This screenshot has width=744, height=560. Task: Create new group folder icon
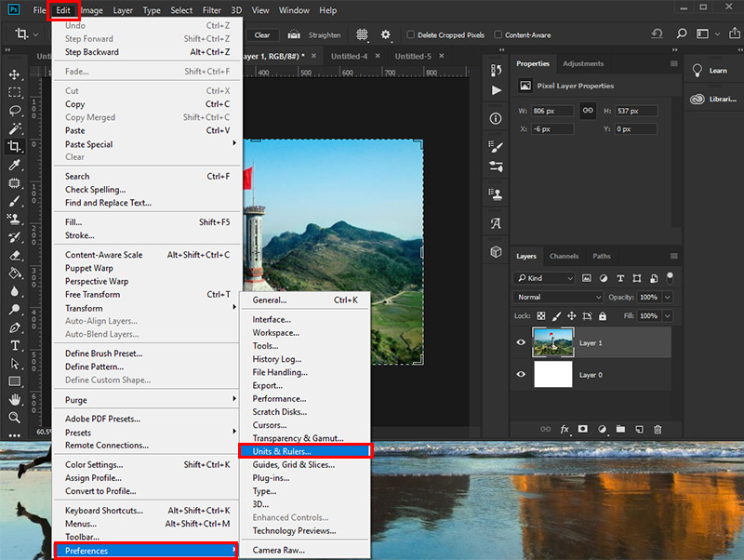(x=620, y=429)
